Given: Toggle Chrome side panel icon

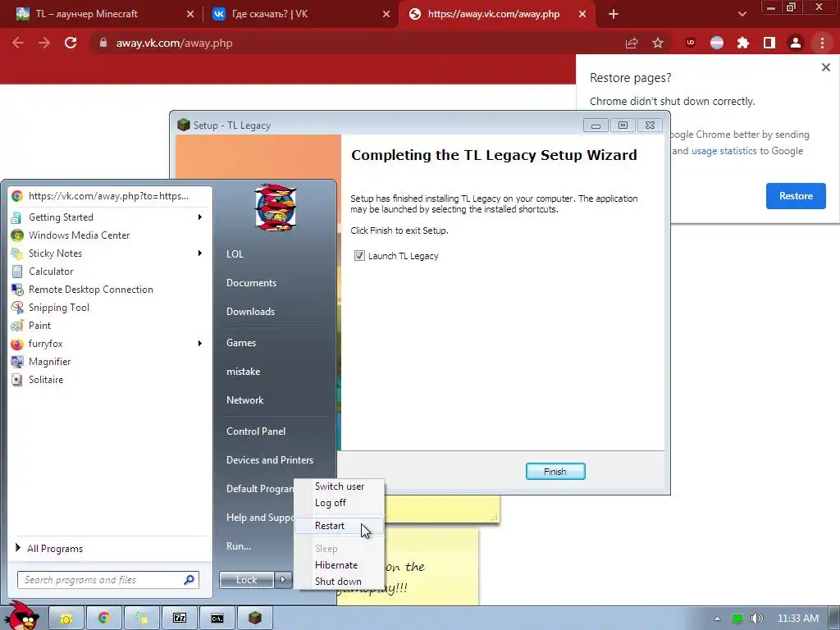Looking at the screenshot, I should [769, 43].
